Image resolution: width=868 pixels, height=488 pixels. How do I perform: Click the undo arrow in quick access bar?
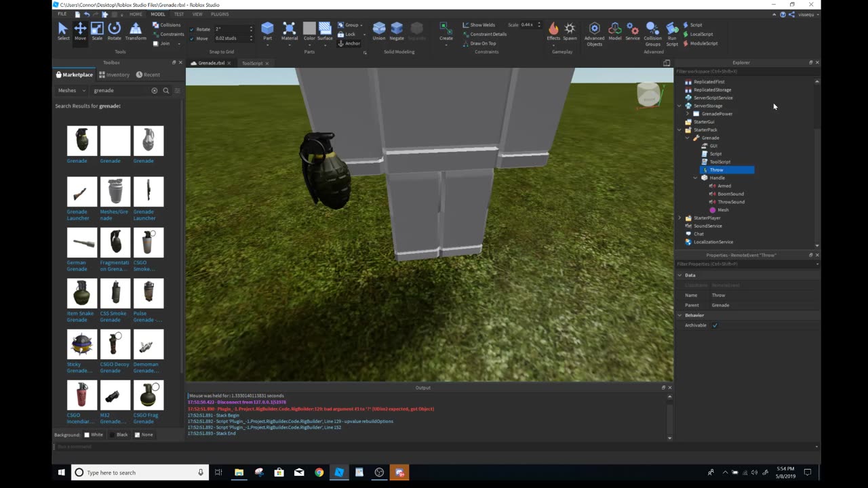tap(87, 14)
